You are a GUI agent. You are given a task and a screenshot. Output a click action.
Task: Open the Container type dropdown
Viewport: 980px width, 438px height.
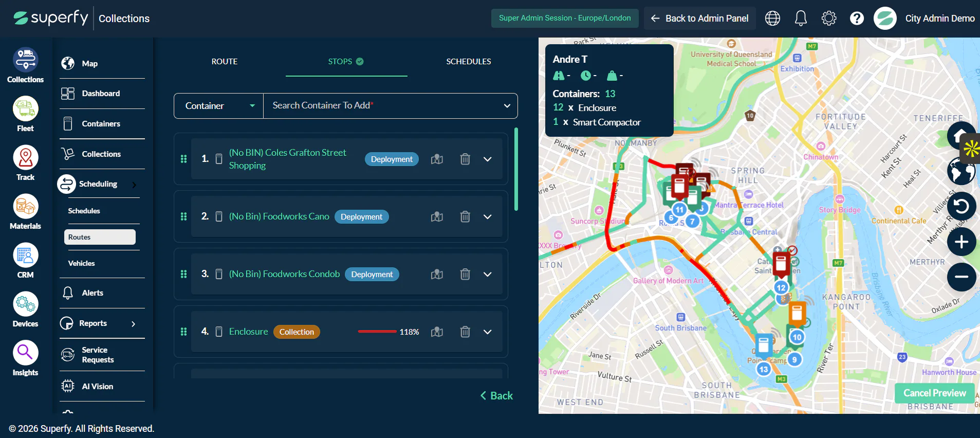click(x=219, y=106)
